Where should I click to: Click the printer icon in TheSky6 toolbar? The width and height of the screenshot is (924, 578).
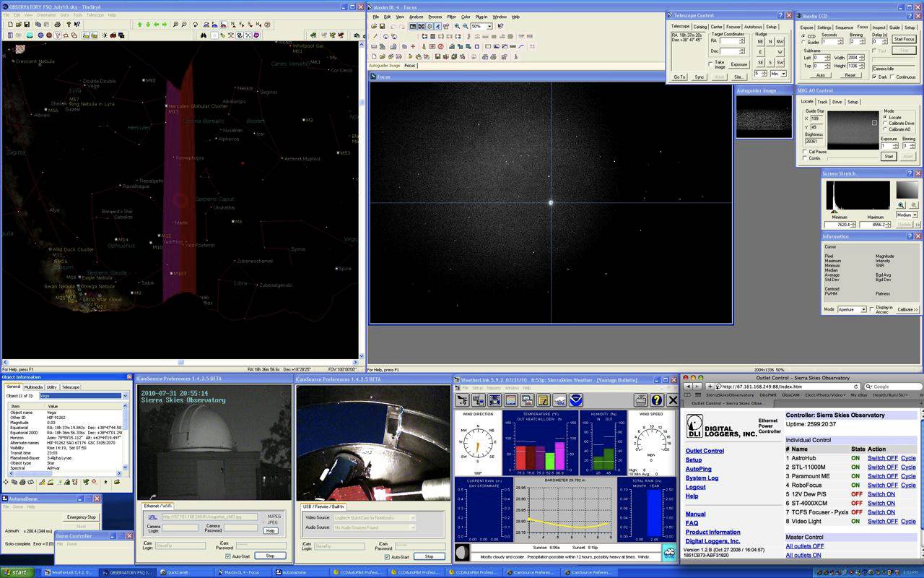tap(58, 25)
